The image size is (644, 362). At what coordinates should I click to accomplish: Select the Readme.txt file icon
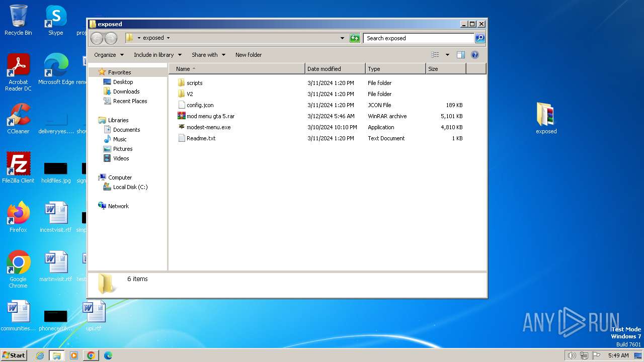[x=182, y=138]
